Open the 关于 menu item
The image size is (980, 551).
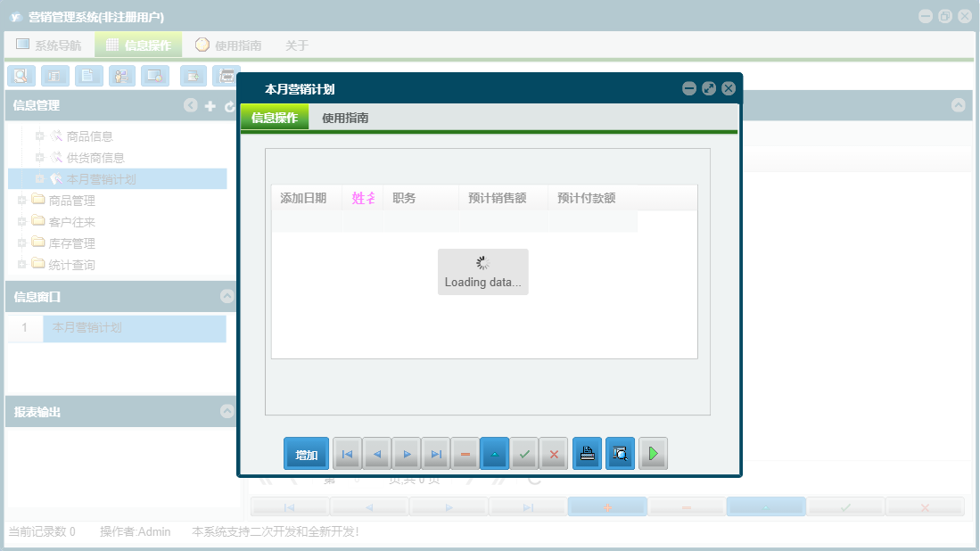point(297,45)
